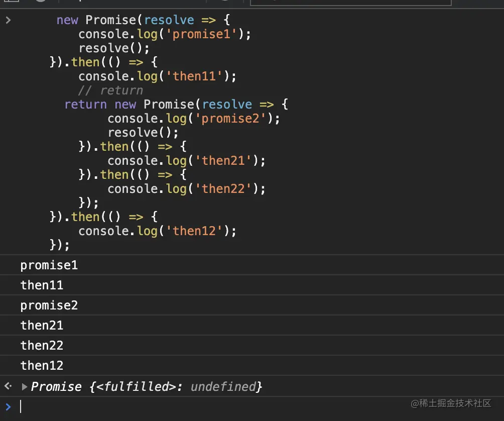
Task: Click the 'then12' console output row
Action: click(252, 365)
